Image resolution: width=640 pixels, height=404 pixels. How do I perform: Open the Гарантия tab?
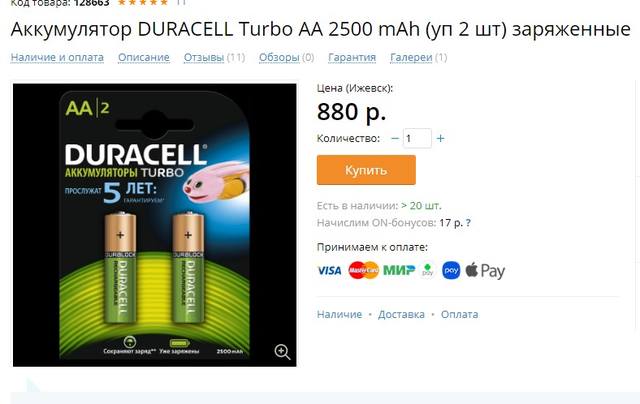pyautogui.click(x=352, y=58)
